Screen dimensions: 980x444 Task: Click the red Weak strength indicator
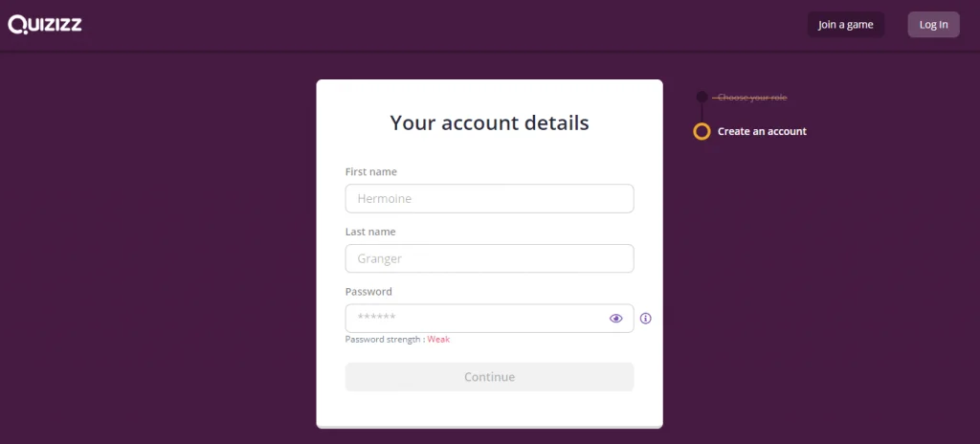click(x=438, y=340)
